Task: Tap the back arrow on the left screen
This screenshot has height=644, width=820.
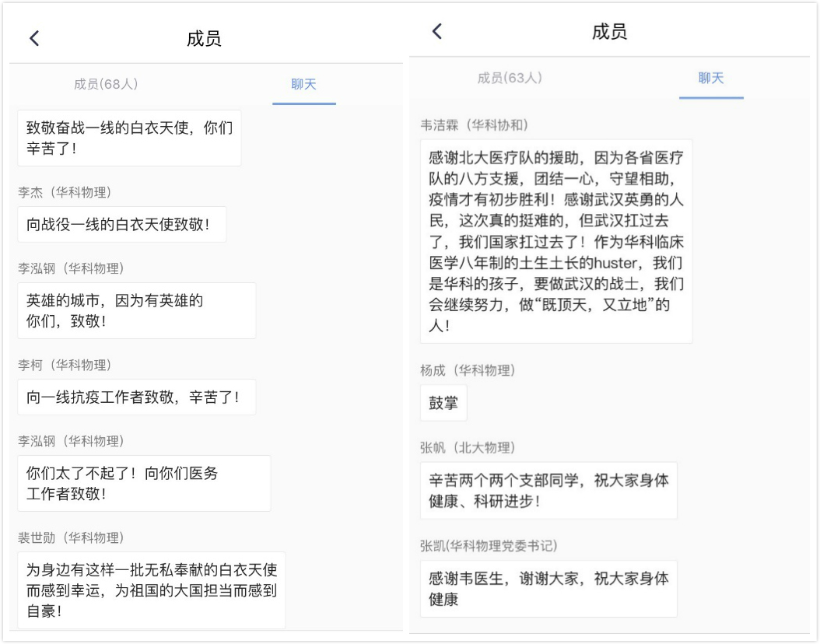Action: pyautogui.click(x=34, y=39)
